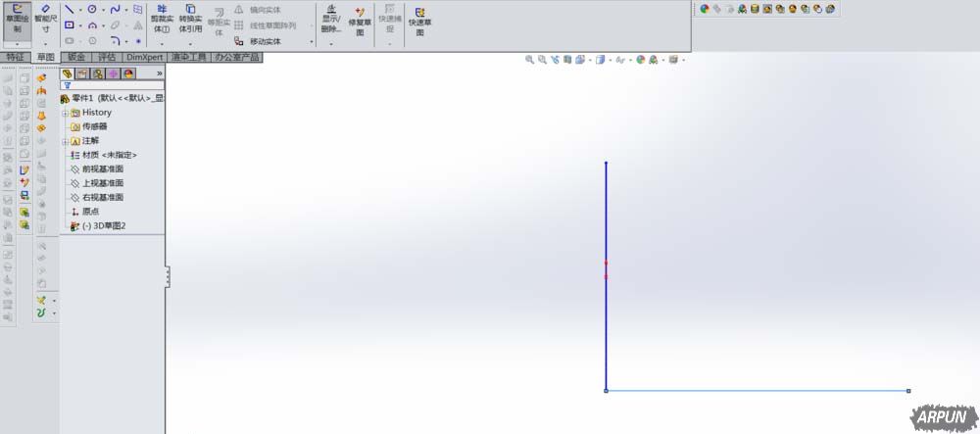Image resolution: width=980 pixels, height=434 pixels.
Task: Switch to the 草图 sketch tab
Action: coord(46,58)
